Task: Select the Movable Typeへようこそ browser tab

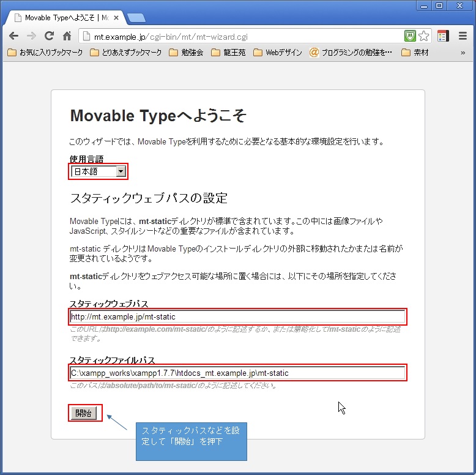Action: pyautogui.click(x=65, y=18)
